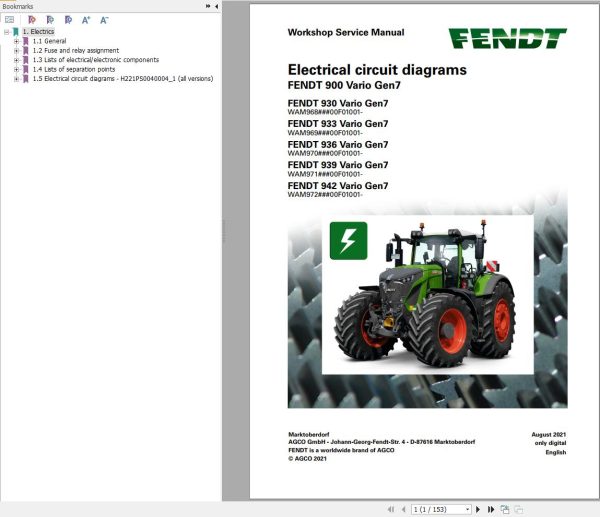Screen dimensions: 600x517
Task: Click the green lightning bolt electrical icon
Action: [x=348, y=241]
